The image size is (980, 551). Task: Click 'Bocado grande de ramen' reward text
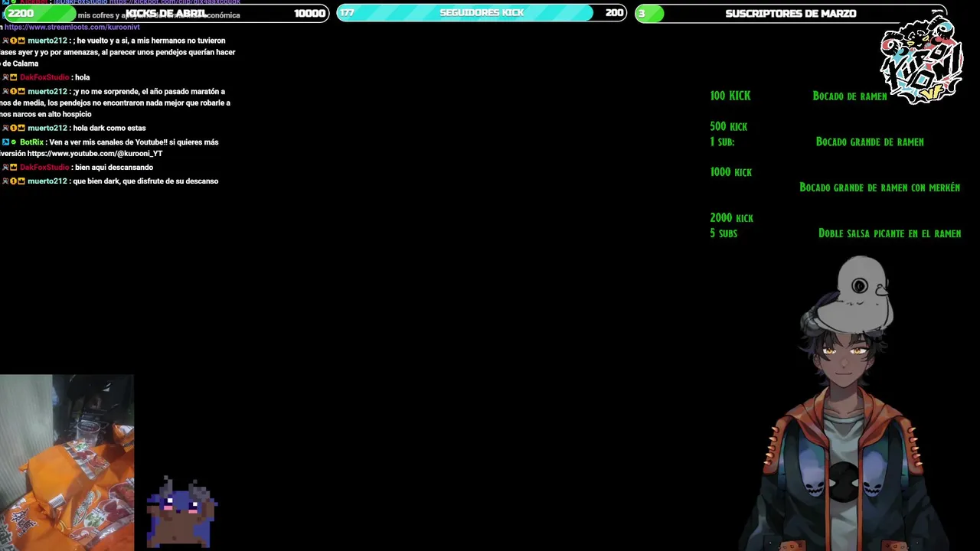click(870, 142)
